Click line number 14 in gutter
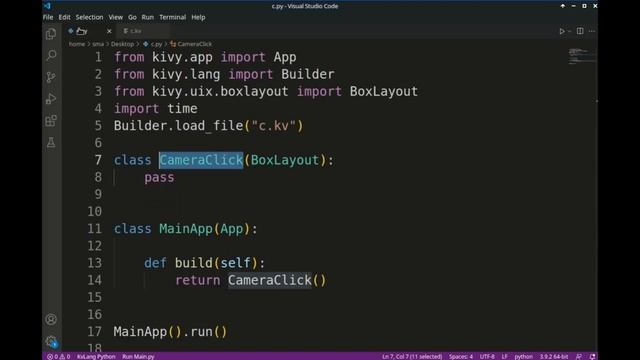The height and width of the screenshot is (360, 640). tap(95, 280)
